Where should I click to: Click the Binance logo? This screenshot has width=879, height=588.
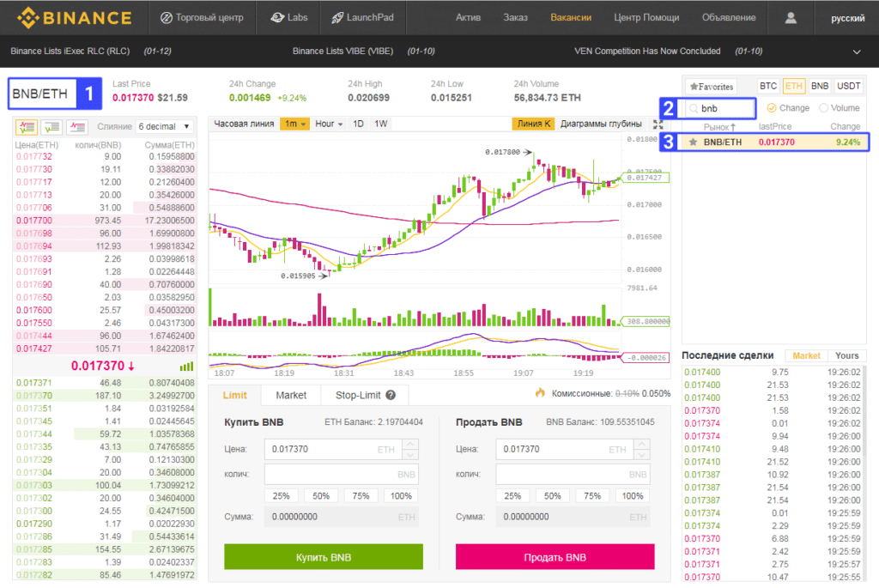tap(75, 18)
